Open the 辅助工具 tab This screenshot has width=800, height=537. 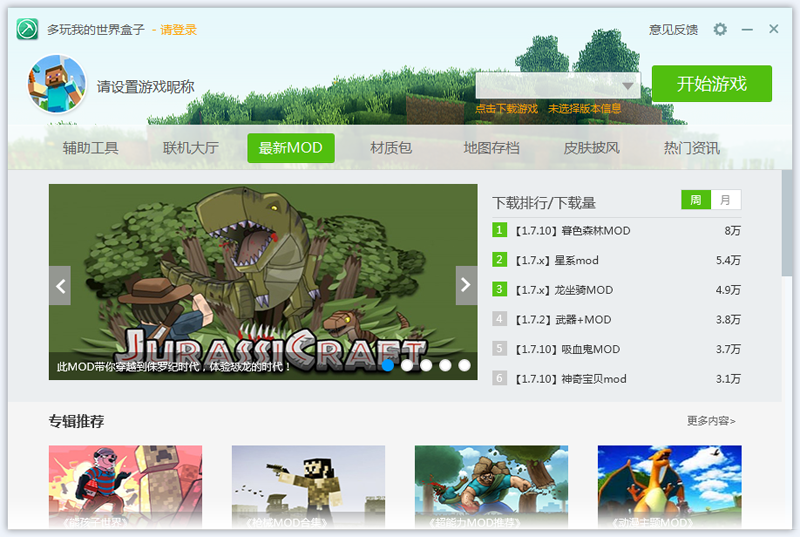(x=90, y=148)
